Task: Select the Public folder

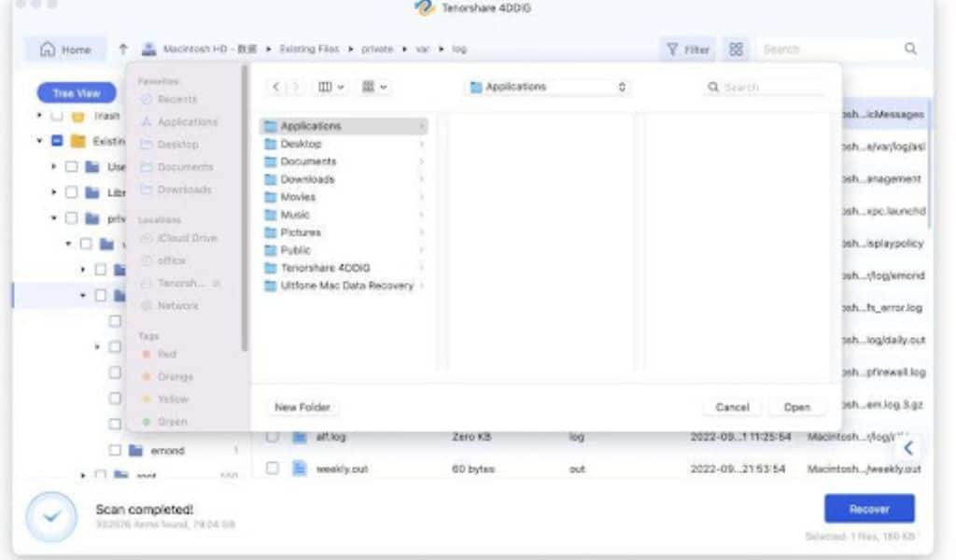Action: 344,250
